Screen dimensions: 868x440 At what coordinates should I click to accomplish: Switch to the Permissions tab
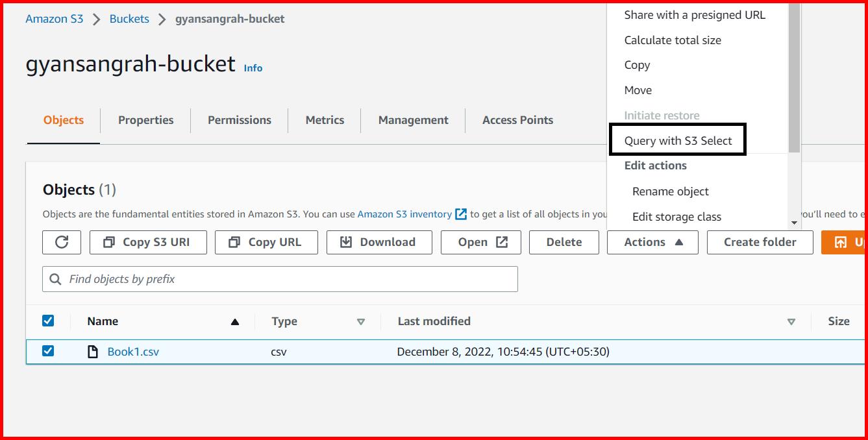click(239, 120)
